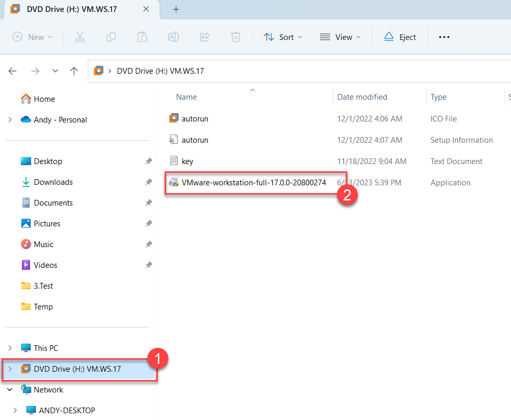Screen dimensions: 511x420
Task: Collapse the Network tree node
Action: click(10, 390)
